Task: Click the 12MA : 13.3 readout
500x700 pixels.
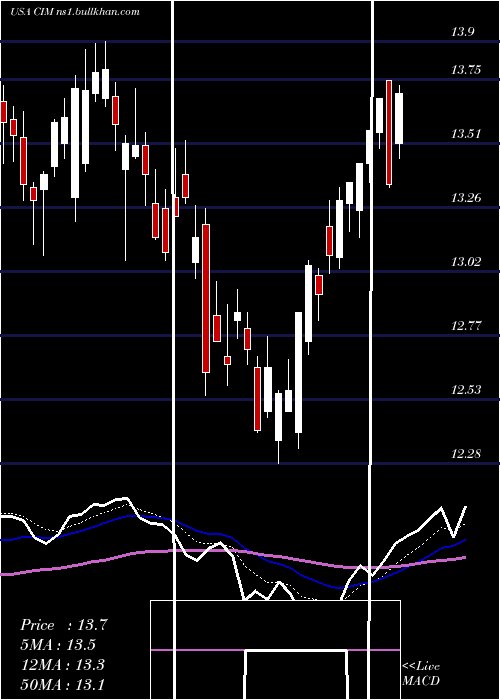Action: [x=62, y=665]
